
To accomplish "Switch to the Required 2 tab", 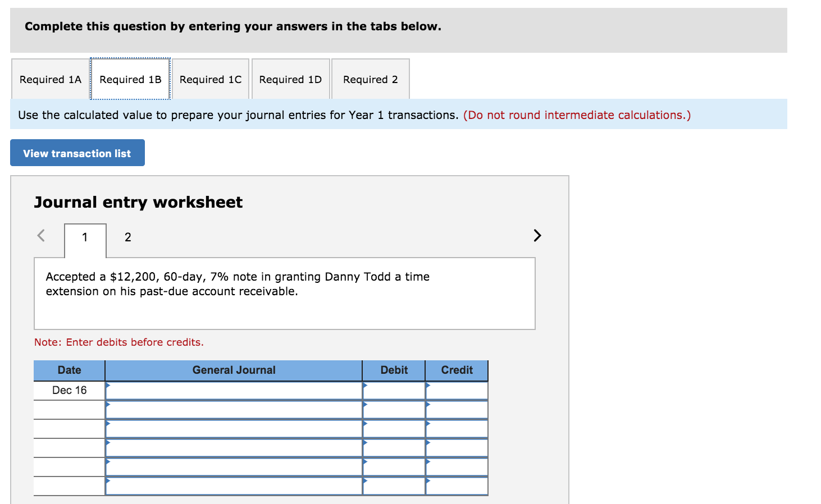I will pyautogui.click(x=371, y=79).
